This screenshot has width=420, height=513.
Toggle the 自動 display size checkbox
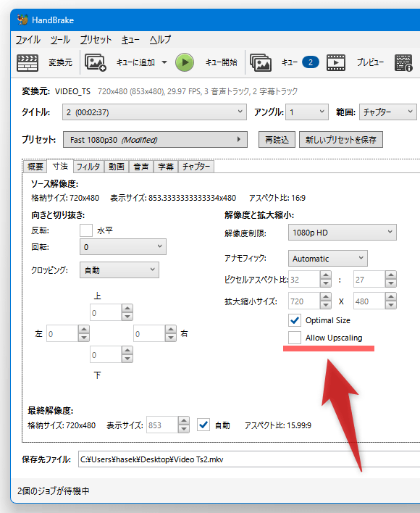tap(203, 425)
